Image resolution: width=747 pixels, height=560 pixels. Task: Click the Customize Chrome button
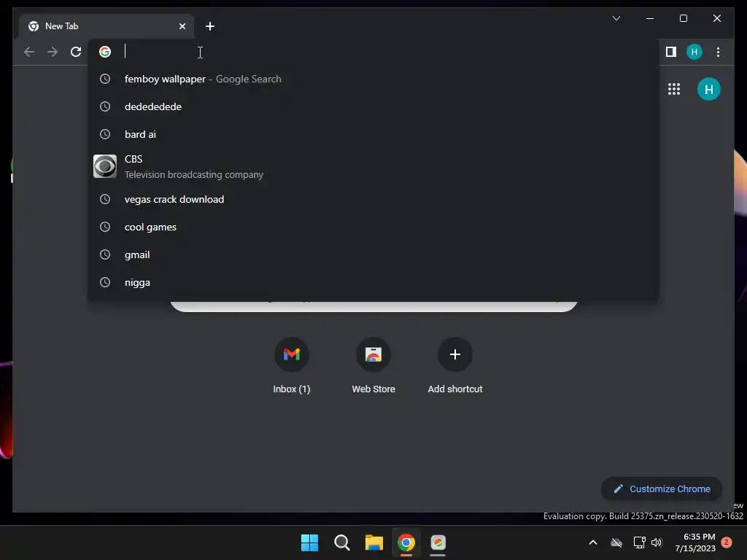pos(662,489)
